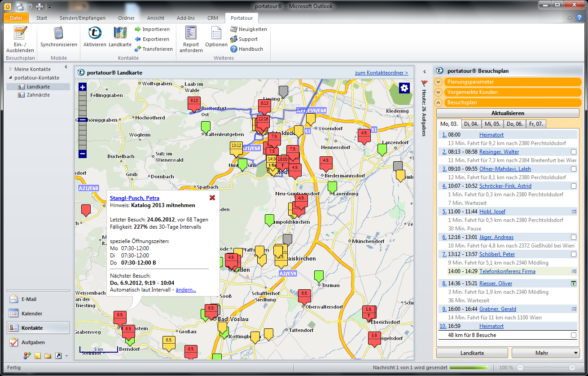Image resolution: width=588 pixels, height=376 pixels.
Task: Collapse the right pane arrow
Action: 425,71
